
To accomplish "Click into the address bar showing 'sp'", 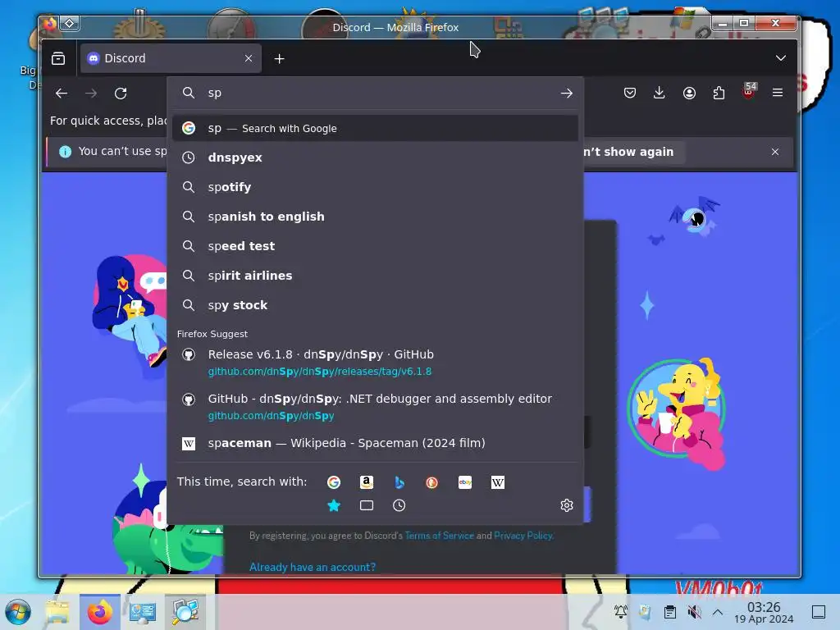I will 375,93.
